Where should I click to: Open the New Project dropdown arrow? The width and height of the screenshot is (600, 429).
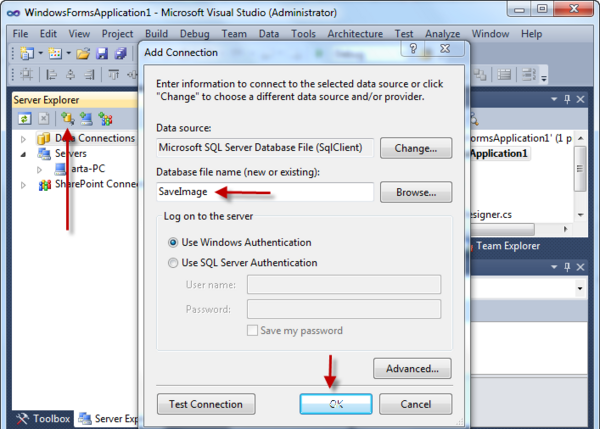pos(41,53)
